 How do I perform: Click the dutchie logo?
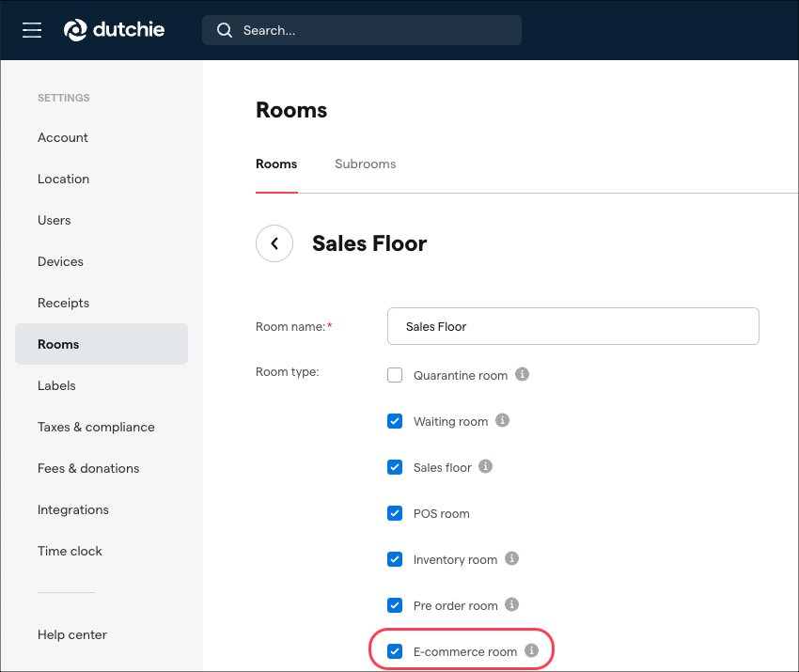(114, 29)
